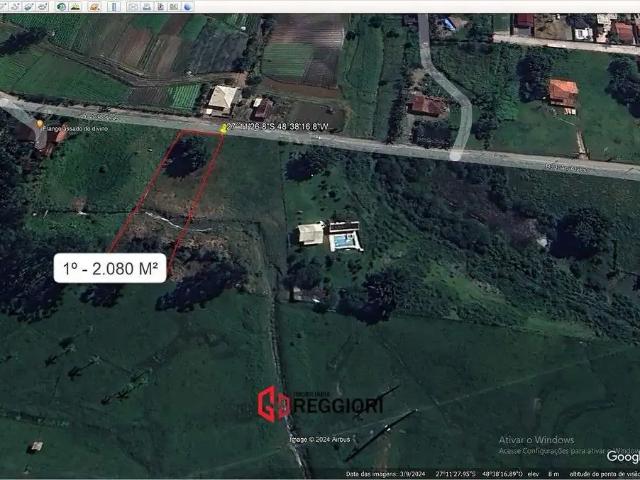Click the orange Frango assado place icon

pos(39,123)
